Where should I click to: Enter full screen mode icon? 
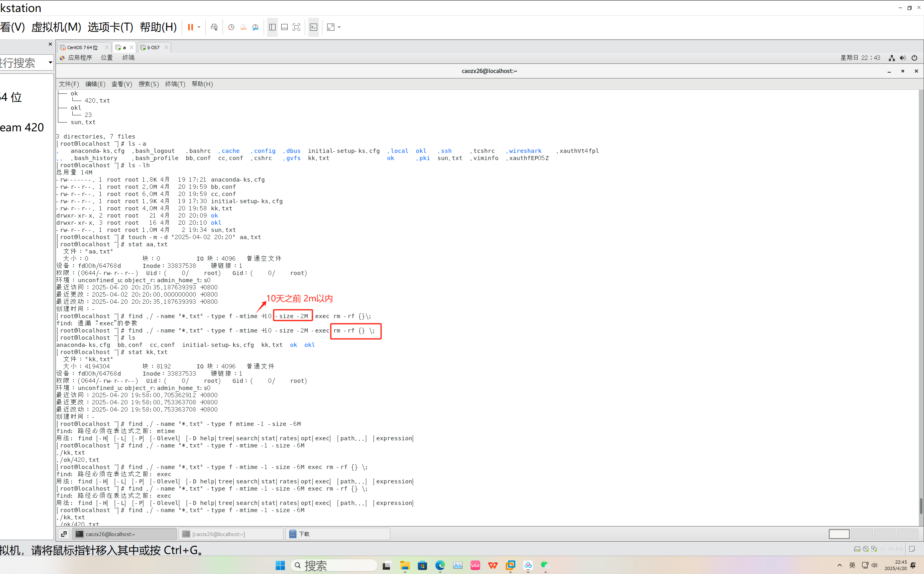point(296,27)
